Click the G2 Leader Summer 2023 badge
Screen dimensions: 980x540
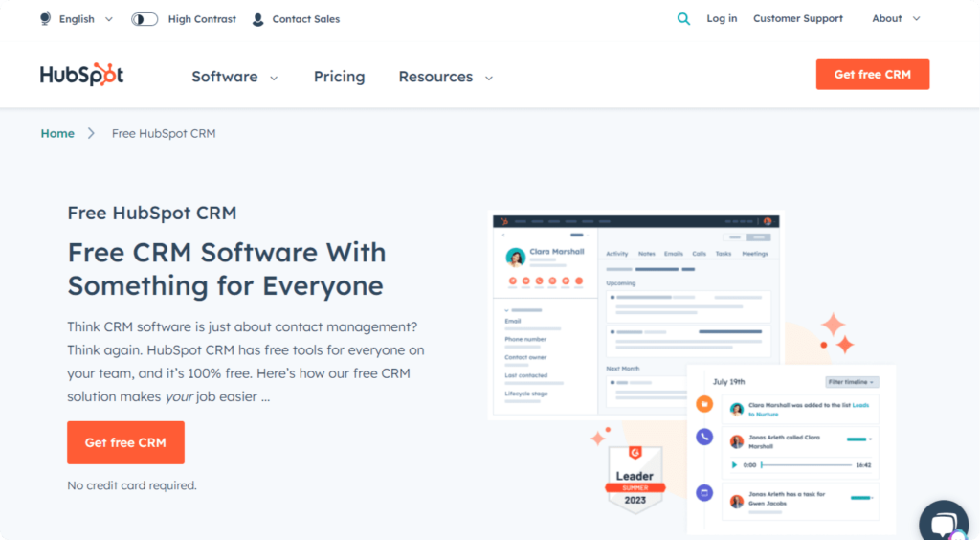pos(635,480)
